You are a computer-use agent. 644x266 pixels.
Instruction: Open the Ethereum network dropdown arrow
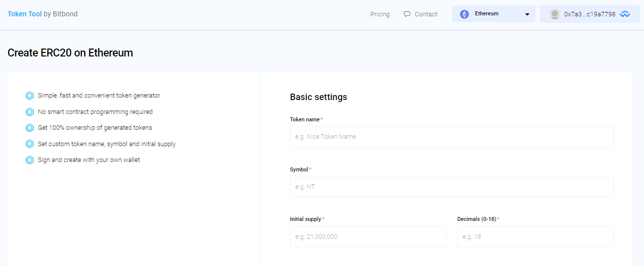(527, 14)
